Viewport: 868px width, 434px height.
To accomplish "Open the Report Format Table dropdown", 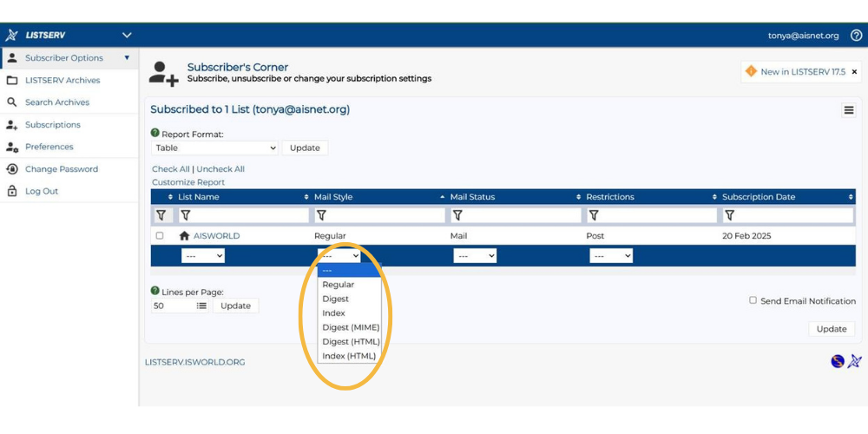I will click(215, 148).
